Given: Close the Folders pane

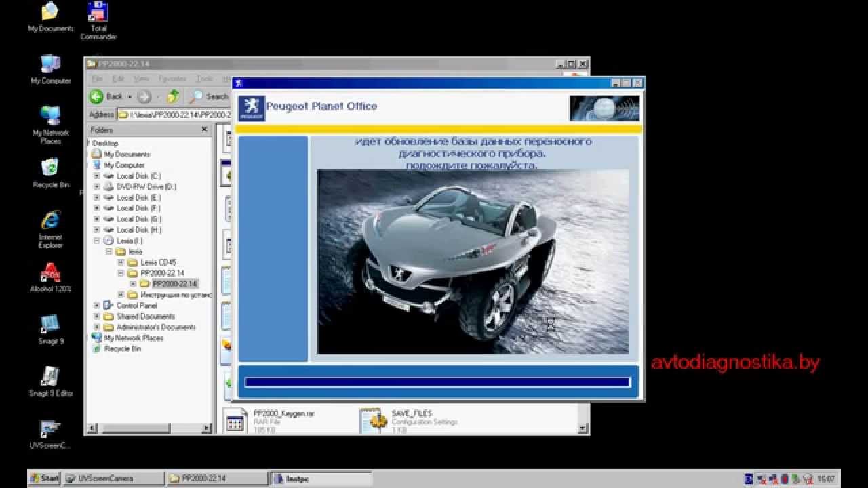Looking at the screenshot, I should [x=204, y=129].
